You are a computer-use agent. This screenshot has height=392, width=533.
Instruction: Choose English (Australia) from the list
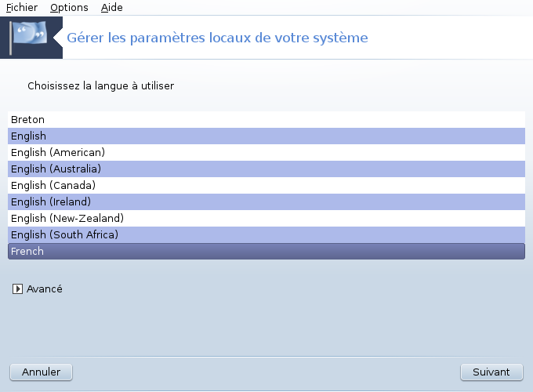point(266,169)
